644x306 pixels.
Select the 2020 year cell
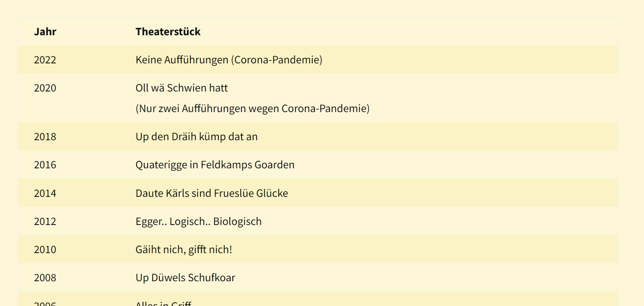[x=45, y=88]
